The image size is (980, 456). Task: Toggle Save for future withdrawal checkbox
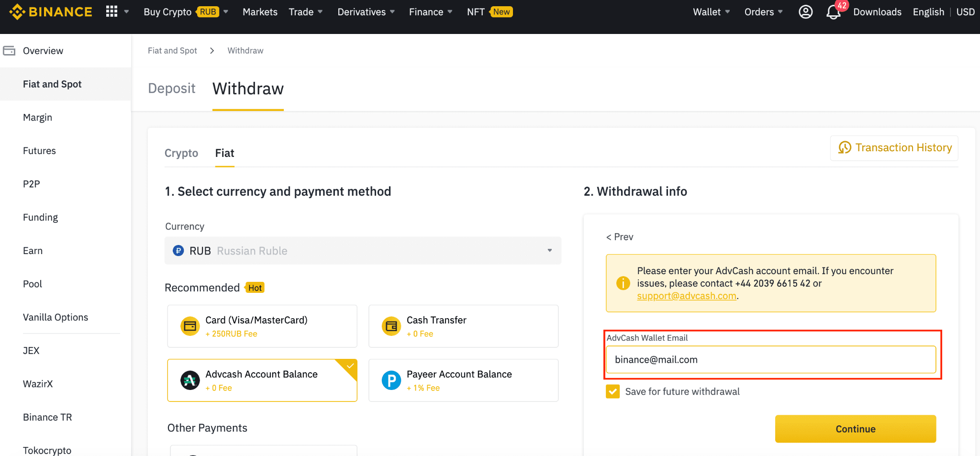click(612, 391)
